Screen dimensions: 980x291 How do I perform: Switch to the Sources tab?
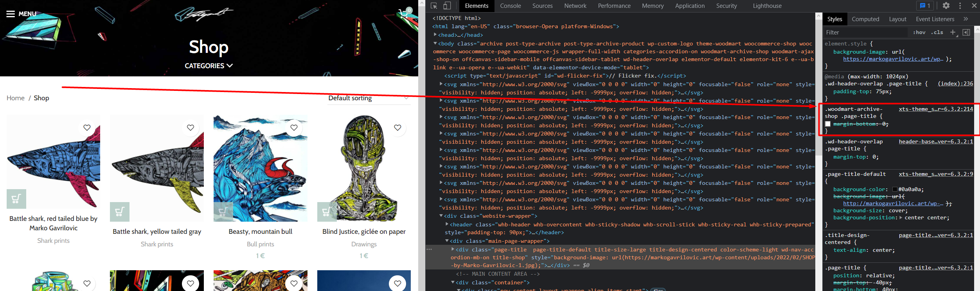pos(542,6)
